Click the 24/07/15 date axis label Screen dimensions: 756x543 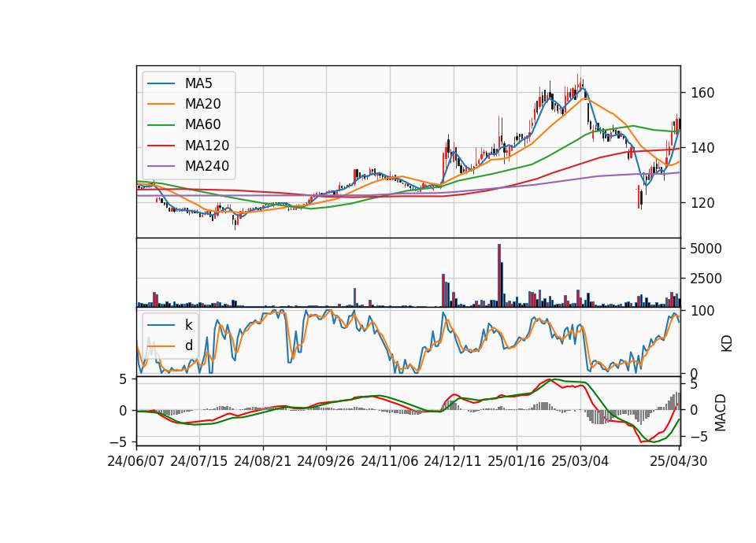pyautogui.click(x=199, y=462)
